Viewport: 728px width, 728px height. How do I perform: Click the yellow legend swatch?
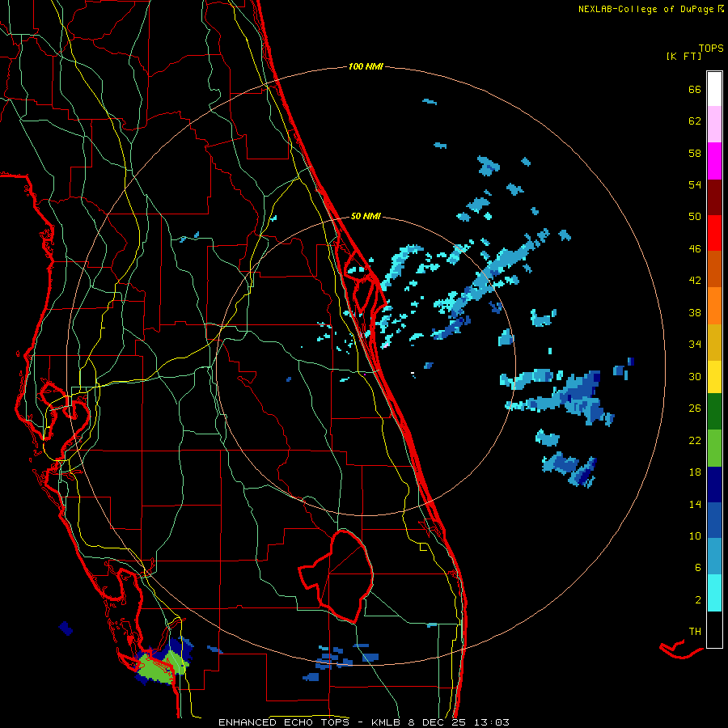(x=714, y=377)
